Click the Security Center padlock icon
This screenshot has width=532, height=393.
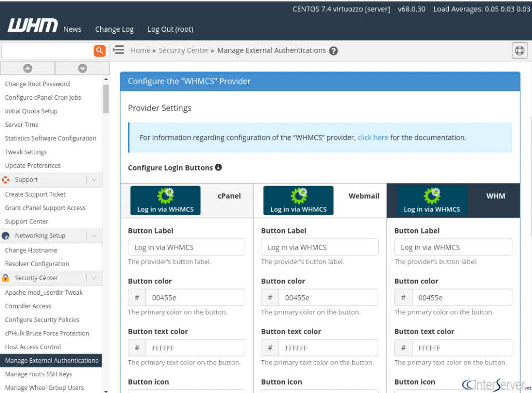(6, 278)
